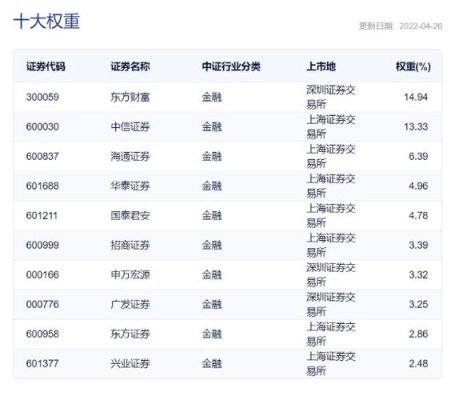Select security code 600030
This screenshot has width=463, height=400.
coord(42,127)
